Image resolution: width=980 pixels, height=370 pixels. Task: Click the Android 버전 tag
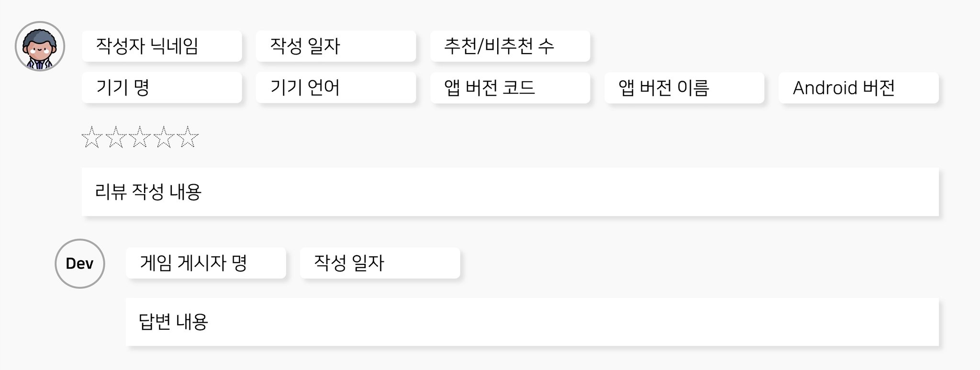[x=858, y=87]
